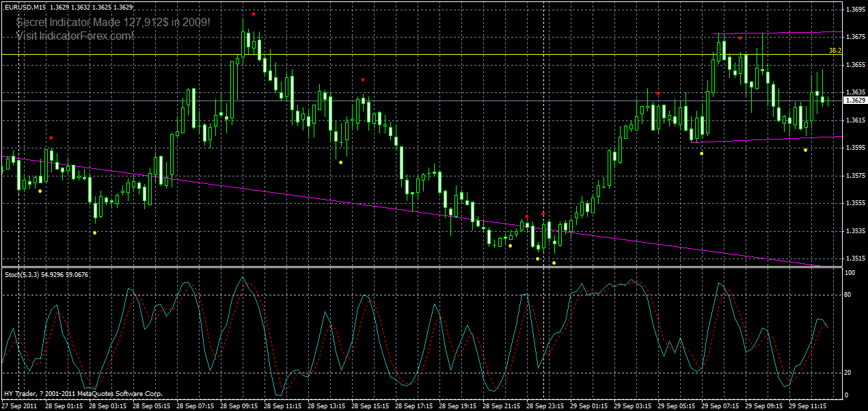Click the red dot above the 28 Sep 13:15 candles
Viewport: 868px width, 411px height.
[x=363, y=79]
